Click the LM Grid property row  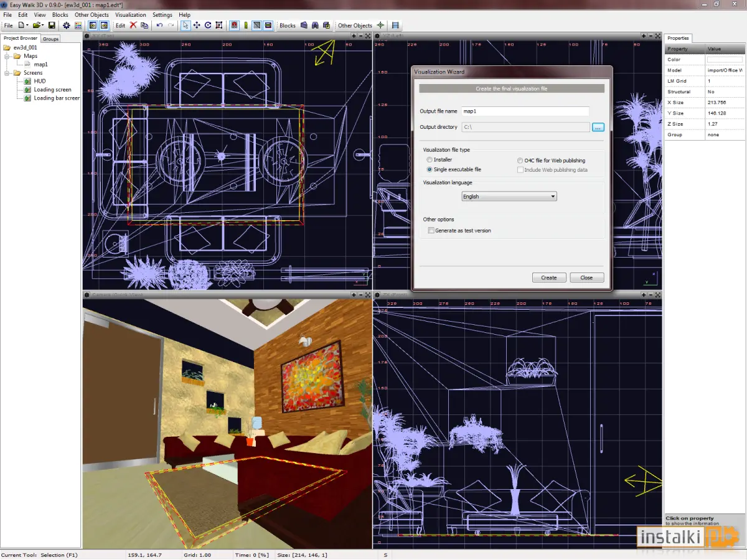pyautogui.click(x=705, y=81)
